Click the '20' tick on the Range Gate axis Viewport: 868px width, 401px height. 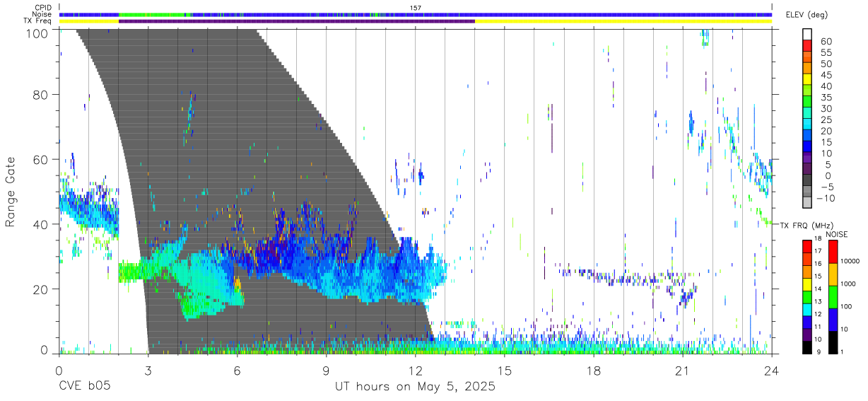point(41,289)
